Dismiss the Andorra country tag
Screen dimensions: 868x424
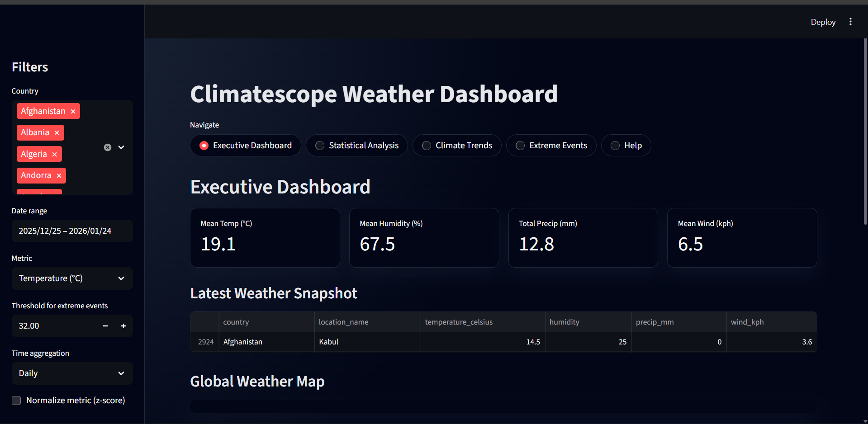[59, 175]
